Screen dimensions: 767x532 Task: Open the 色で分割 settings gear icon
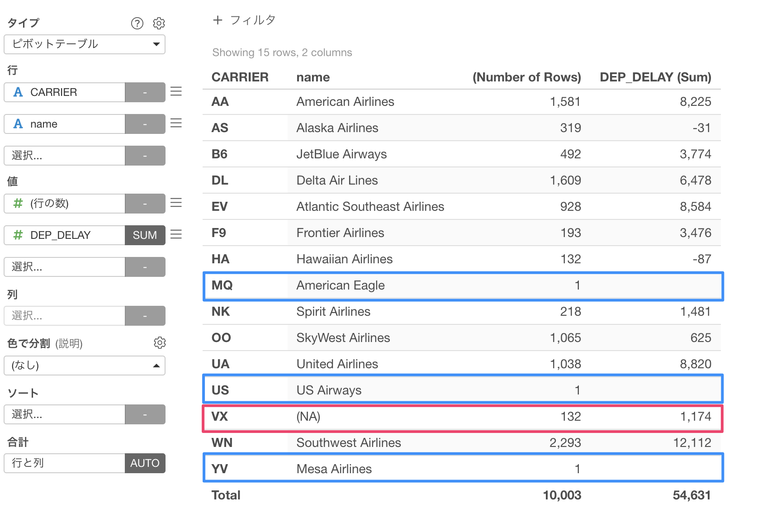click(160, 342)
